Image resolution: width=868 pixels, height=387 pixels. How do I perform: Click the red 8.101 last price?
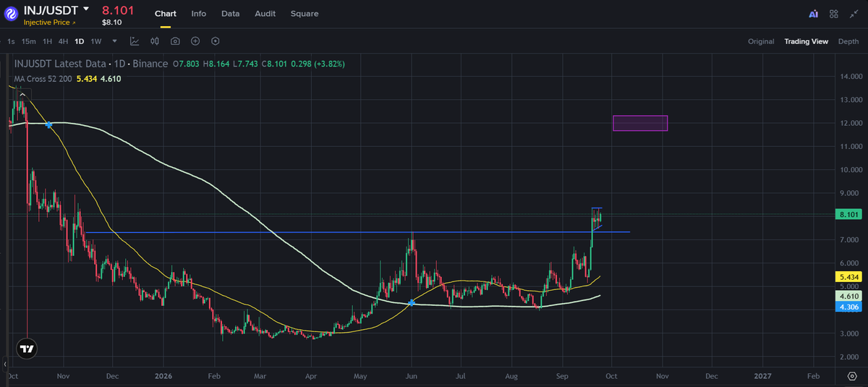[117, 10]
